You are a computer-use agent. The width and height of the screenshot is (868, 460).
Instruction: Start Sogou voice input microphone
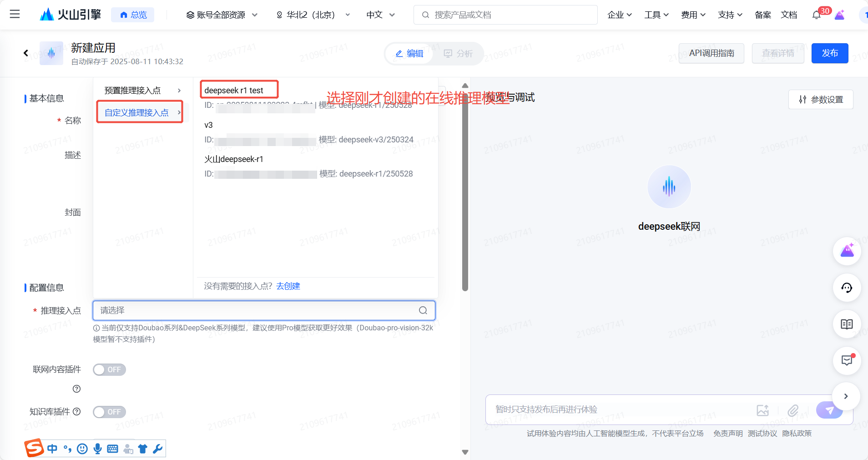pyautogui.click(x=97, y=449)
